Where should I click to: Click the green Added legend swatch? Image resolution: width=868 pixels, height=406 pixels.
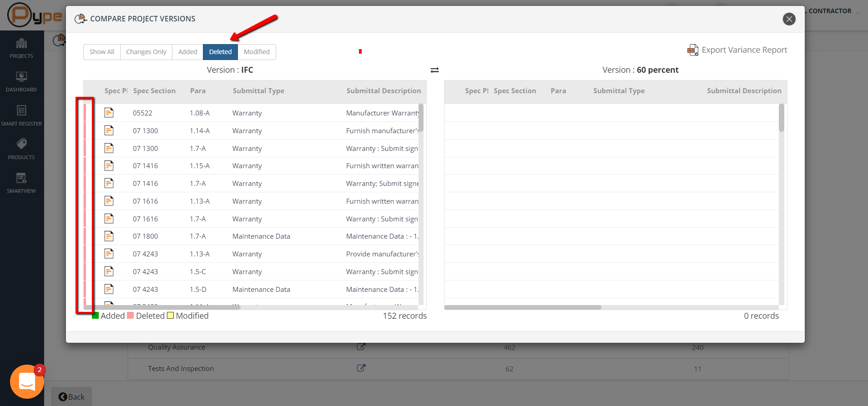[x=95, y=316]
